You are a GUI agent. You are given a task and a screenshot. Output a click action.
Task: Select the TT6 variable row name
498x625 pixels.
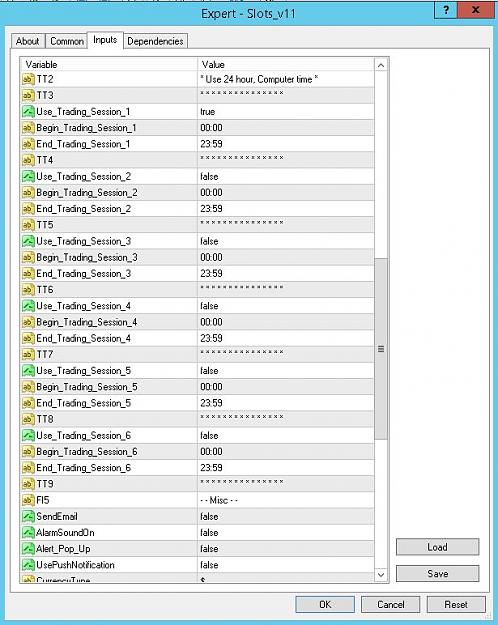pyautogui.click(x=45, y=290)
